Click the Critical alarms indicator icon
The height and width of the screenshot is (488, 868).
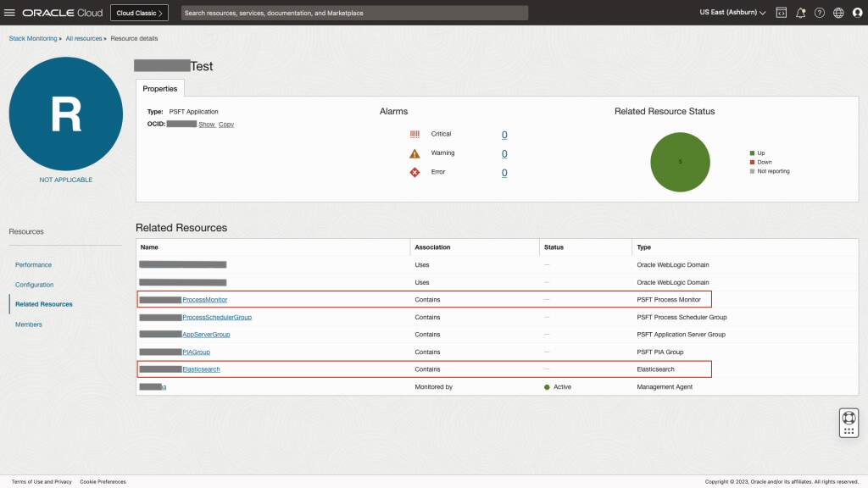tap(417, 134)
